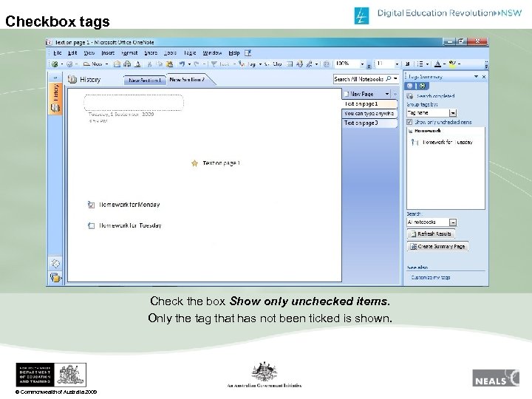The width and height of the screenshot is (532, 399).
Task: Click the Copy icon in toolbar
Action: click(x=159, y=64)
